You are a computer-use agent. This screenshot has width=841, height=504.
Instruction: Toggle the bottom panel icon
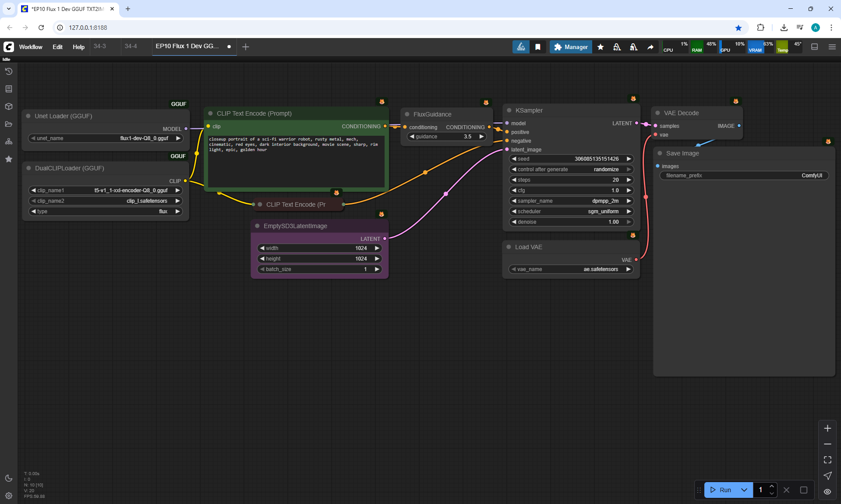click(814, 47)
